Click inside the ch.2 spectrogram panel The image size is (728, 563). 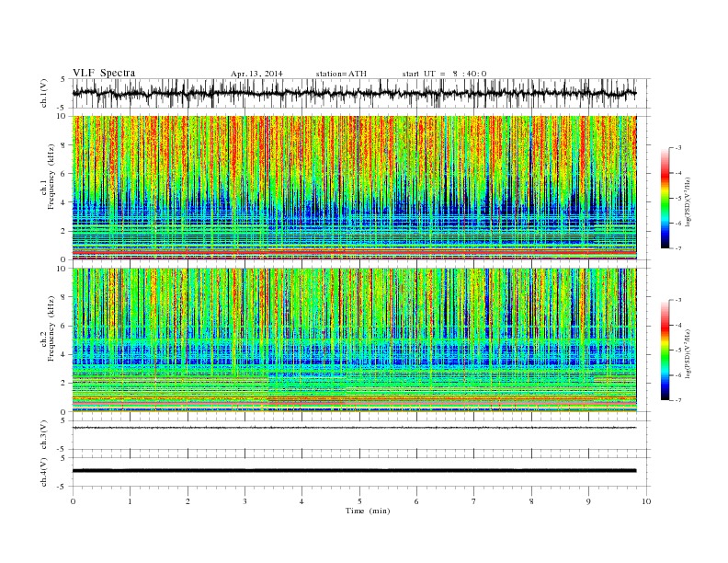[354, 340]
